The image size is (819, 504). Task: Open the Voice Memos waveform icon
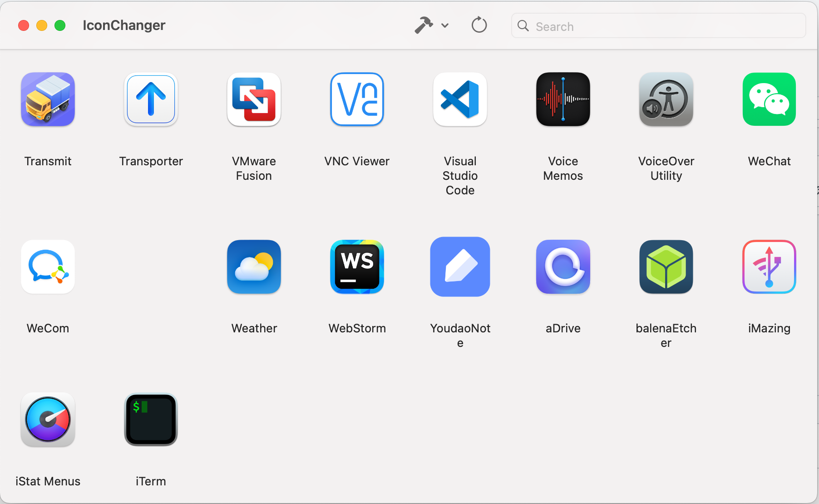[x=563, y=99]
